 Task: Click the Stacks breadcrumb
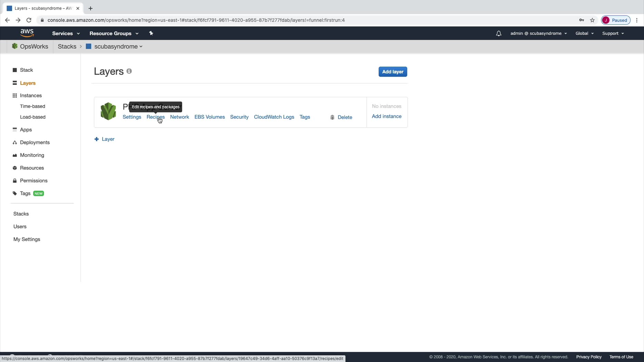[x=67, y=47]
